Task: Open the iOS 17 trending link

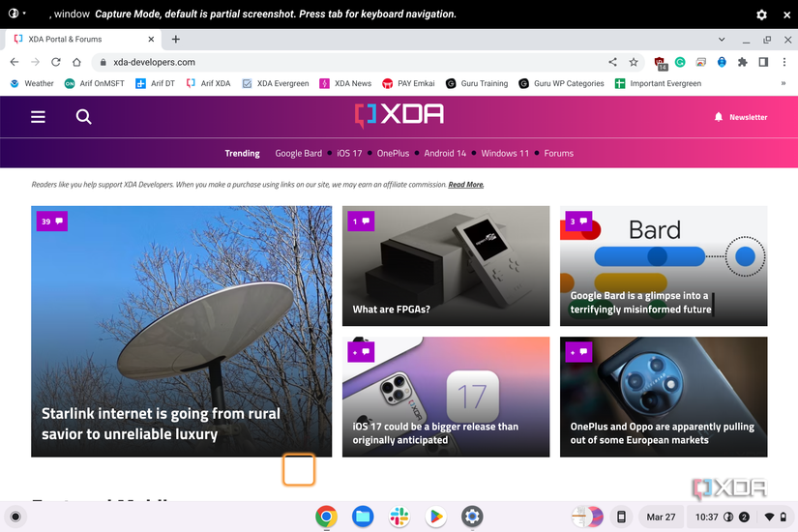Action: (349, 153)
